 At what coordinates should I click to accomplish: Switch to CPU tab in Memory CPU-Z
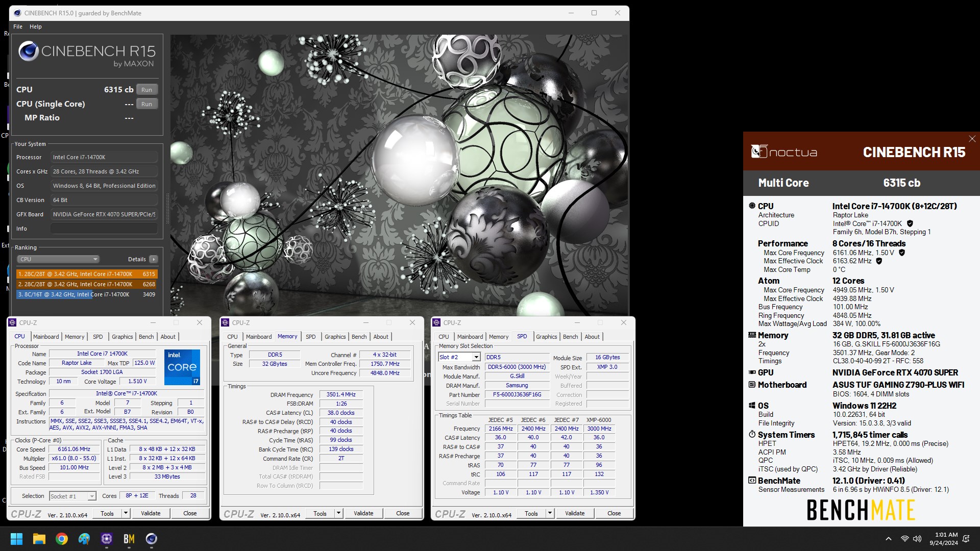tap(232, 337)
